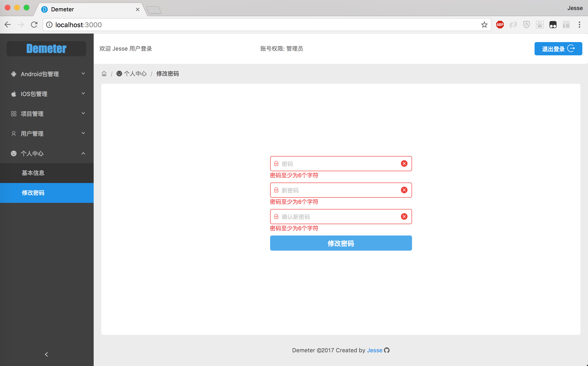The height and width of the screenshot is (366, 588).
Task: Collapse the 个人中心 submenu
Action: (47, 153)
